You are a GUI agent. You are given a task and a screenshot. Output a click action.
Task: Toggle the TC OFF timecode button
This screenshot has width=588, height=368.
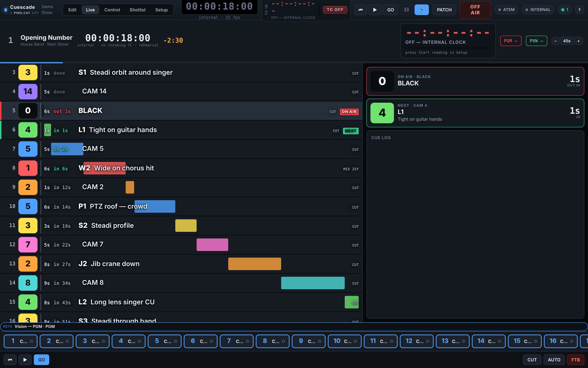click(x=335, y=10)
